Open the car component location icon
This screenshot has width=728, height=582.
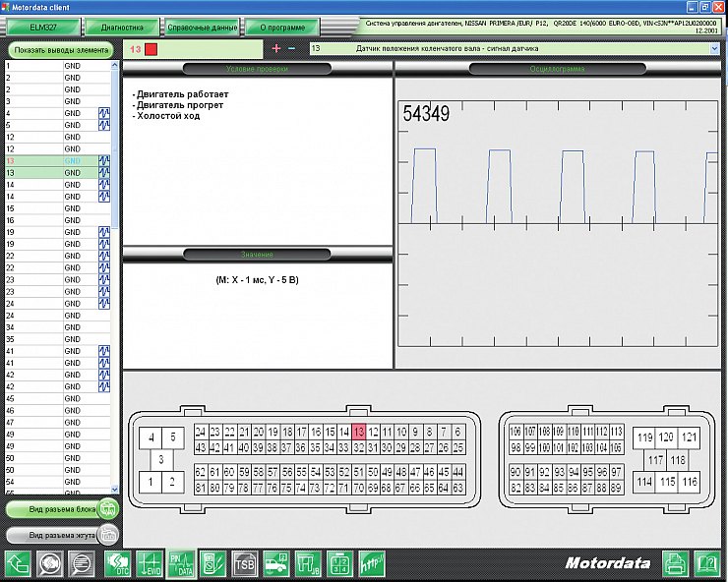pos(275,564)
